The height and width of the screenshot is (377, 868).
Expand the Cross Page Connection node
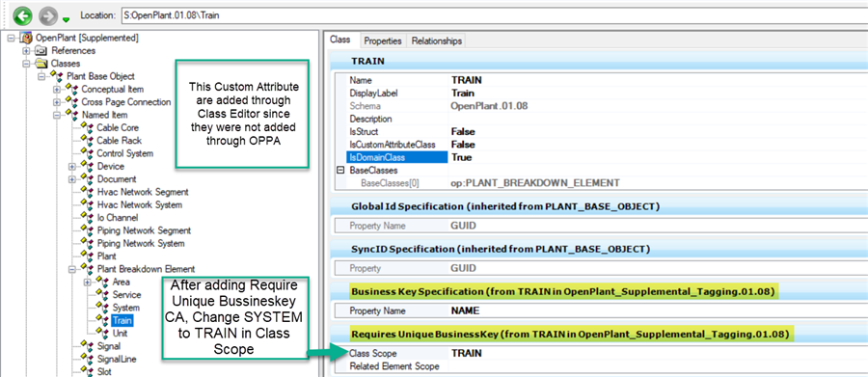pos(56,102)
